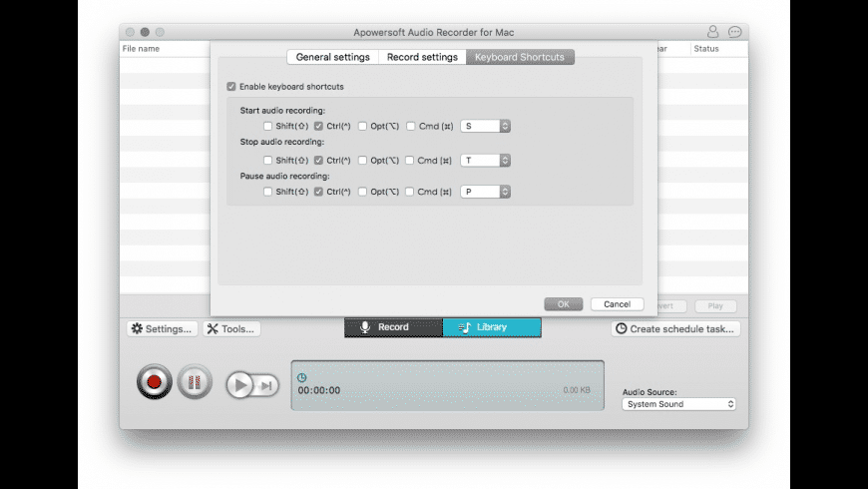
Task: Uncheck Ctrl for Stop audio recording
Action: click(318, 160)
